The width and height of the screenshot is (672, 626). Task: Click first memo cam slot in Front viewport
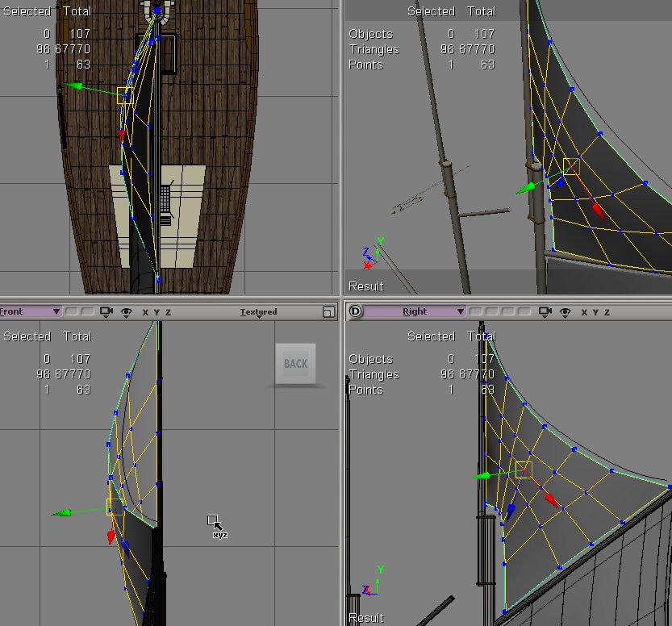coord(71,312)
